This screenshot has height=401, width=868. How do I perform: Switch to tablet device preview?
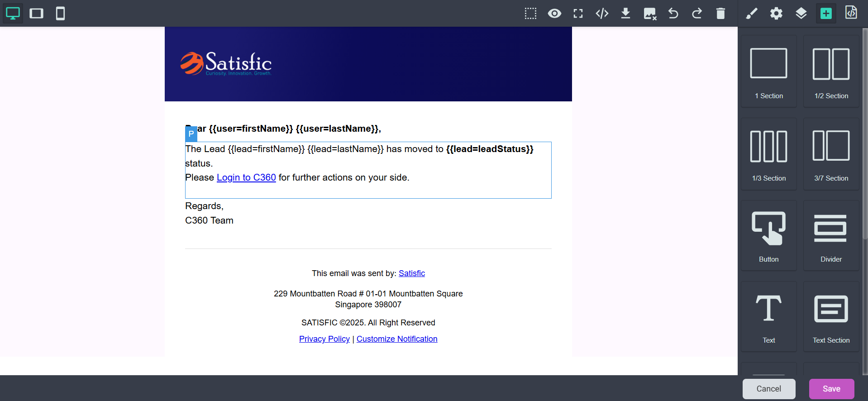(37, 14)
